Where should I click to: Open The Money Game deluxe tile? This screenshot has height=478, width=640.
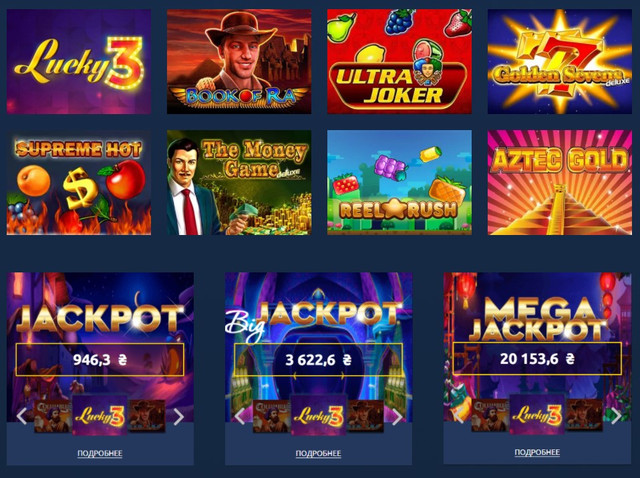click(x=239, y=182)
